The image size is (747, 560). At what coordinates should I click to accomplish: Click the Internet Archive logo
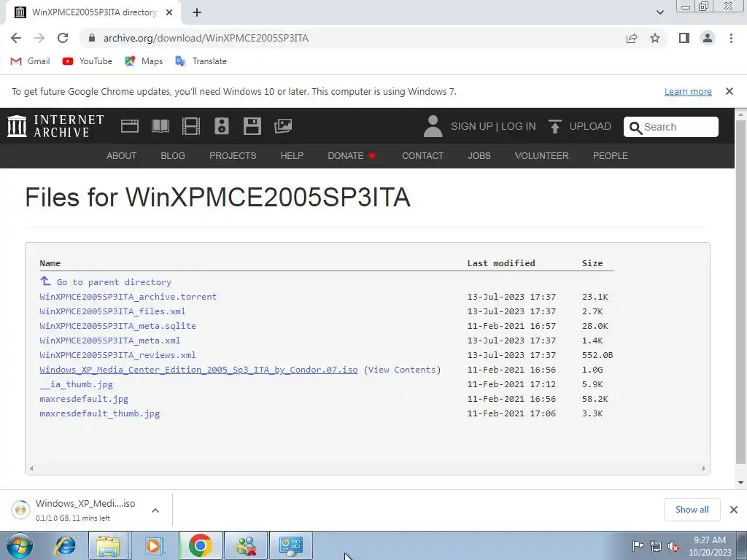[x=55, y=126]
